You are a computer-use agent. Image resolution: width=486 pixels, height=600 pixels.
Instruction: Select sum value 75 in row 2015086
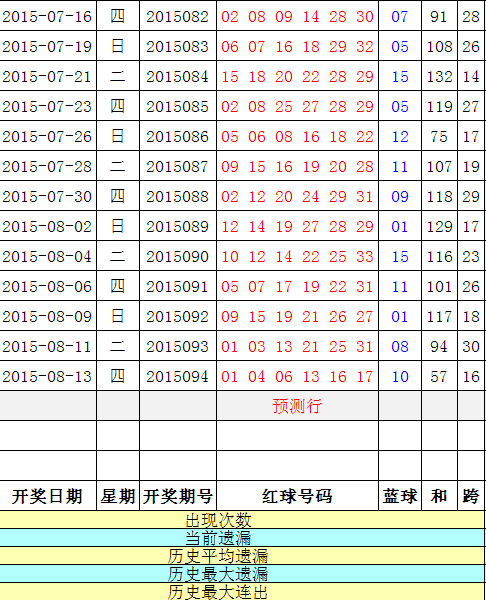(439, 137)
